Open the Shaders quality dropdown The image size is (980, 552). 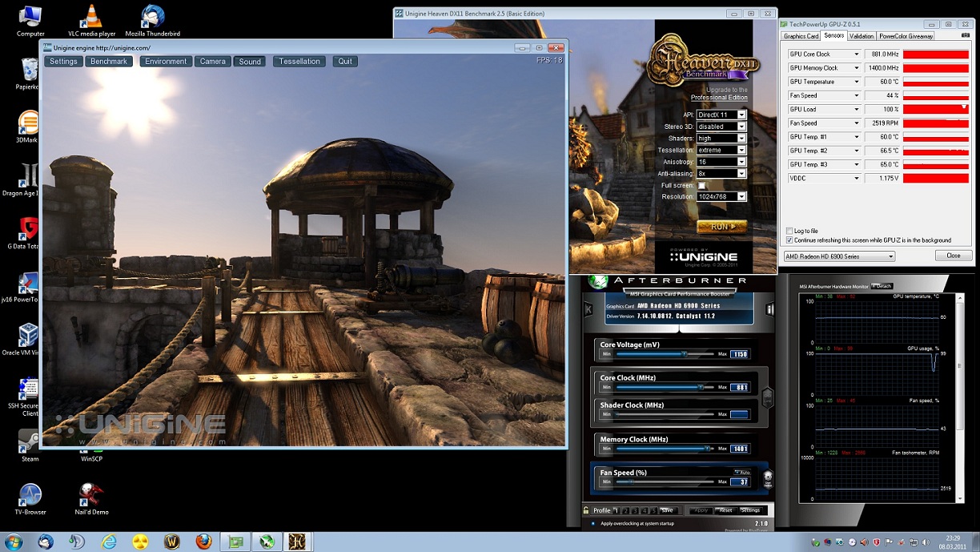pos(721,138)
